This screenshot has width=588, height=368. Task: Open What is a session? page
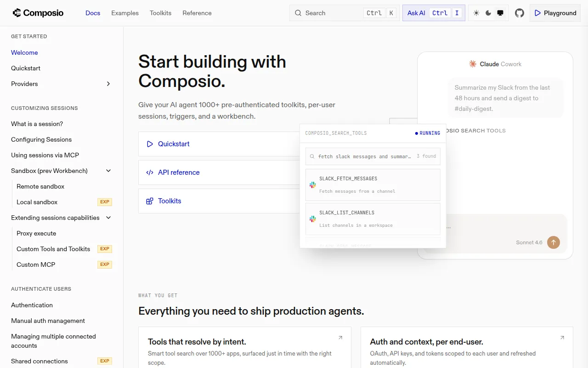tap(37, 124)
